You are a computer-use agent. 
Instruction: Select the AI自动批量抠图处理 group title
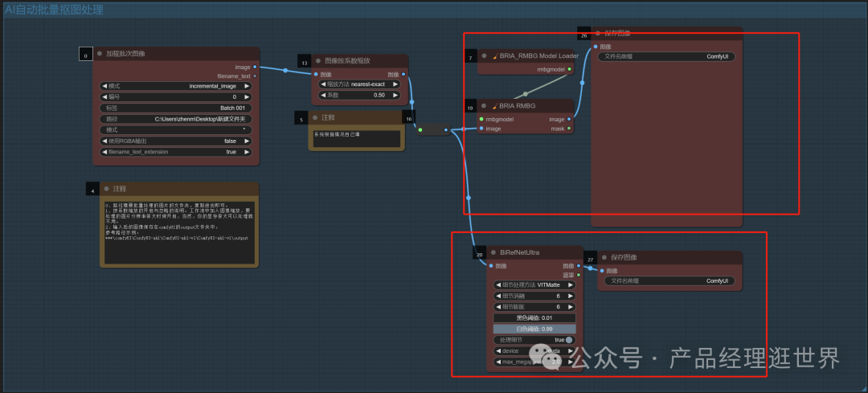(59, 6)
